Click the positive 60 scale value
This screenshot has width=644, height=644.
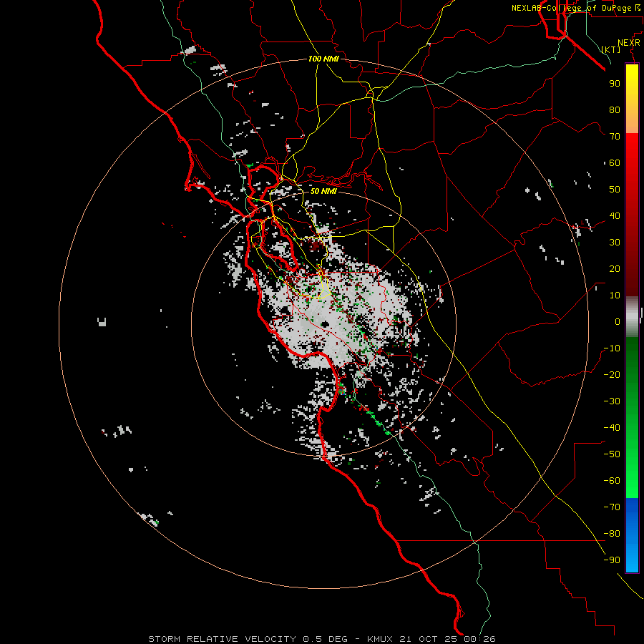point(615,162)
